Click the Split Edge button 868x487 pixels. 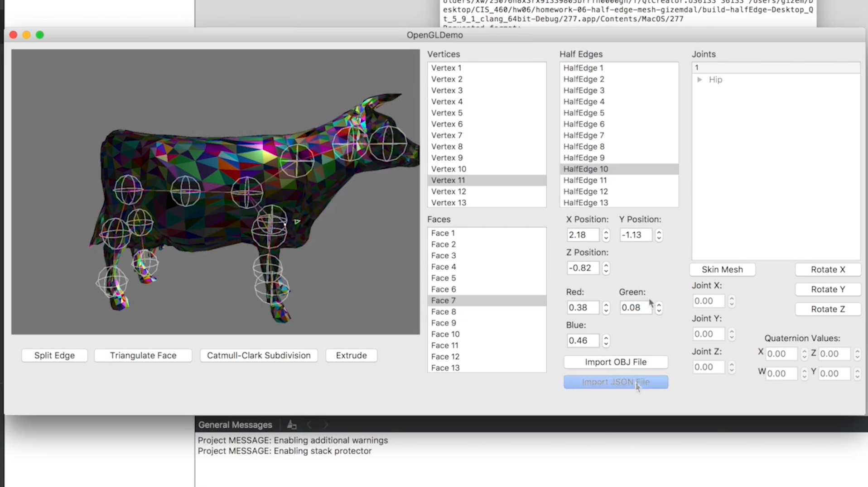coord(54,355)
